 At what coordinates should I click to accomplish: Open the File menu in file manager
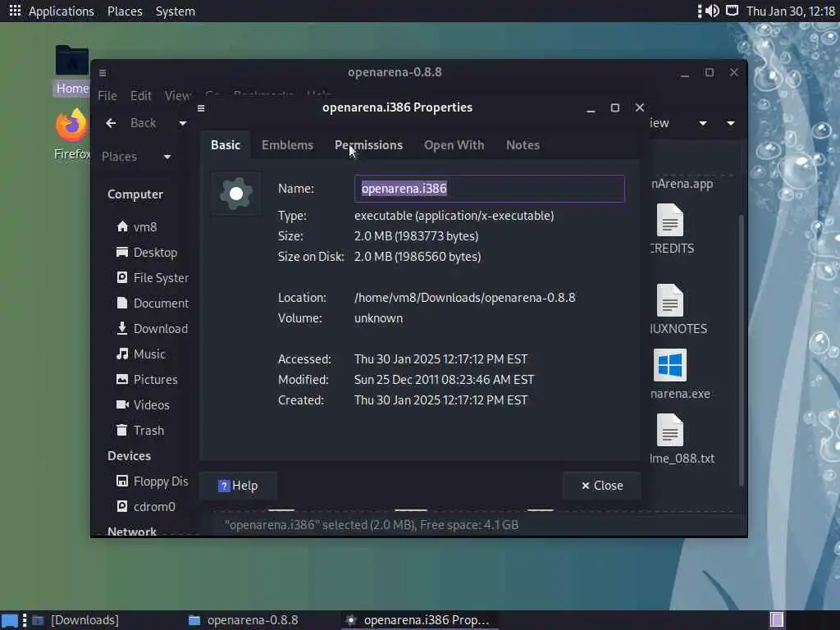tap(107, 96)
